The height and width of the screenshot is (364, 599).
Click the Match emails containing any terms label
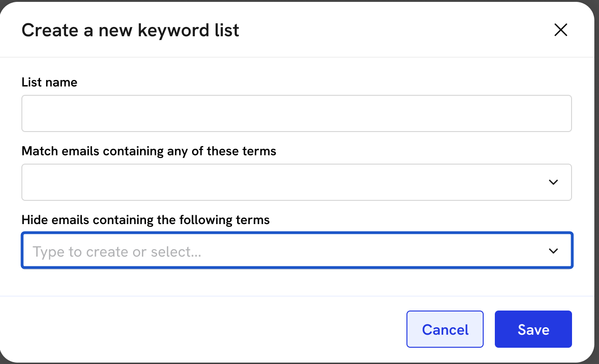(x=149, y=151)
